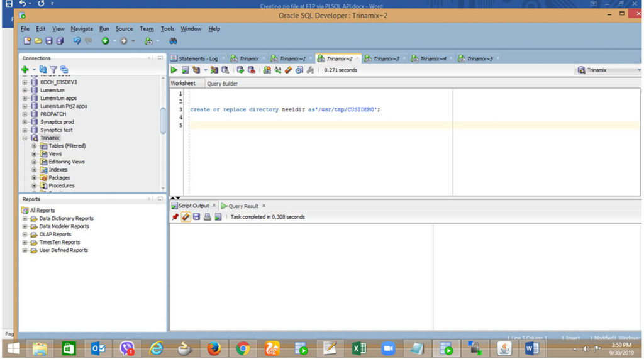Open the Tools menu

pos(167,29)
